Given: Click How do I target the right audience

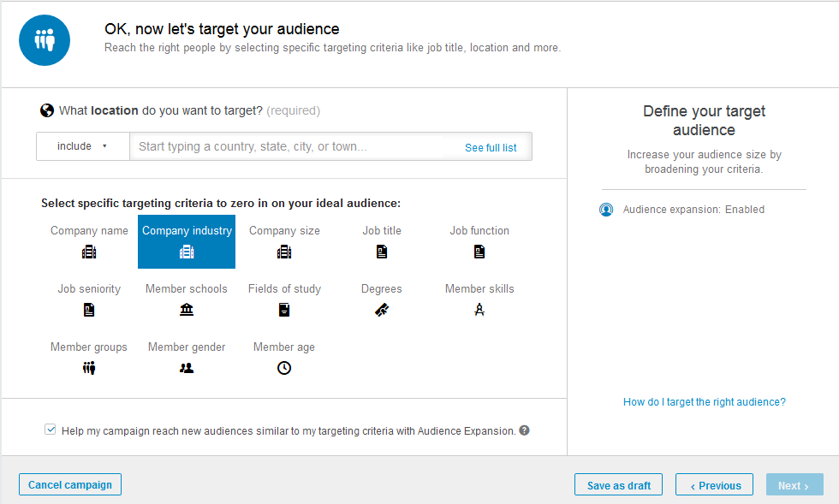Looking at the screenshot, I should 704,401.
